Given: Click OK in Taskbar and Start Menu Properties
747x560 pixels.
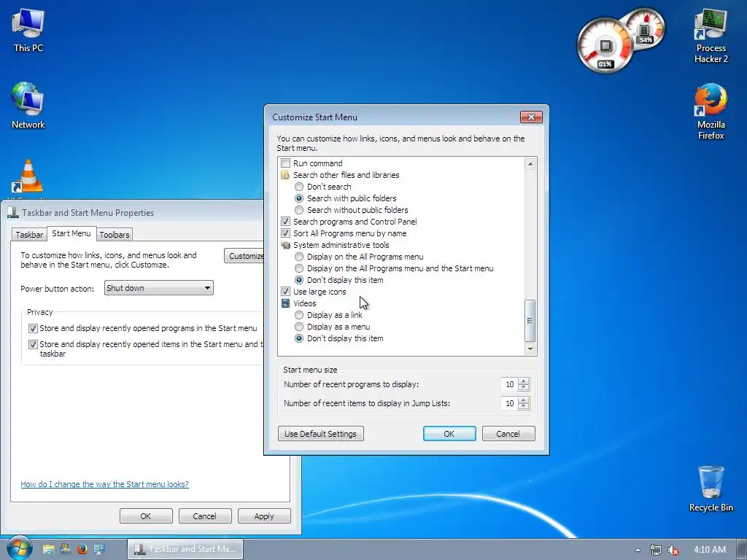Looking at the screenshot, I should click(x=146, y=516).
